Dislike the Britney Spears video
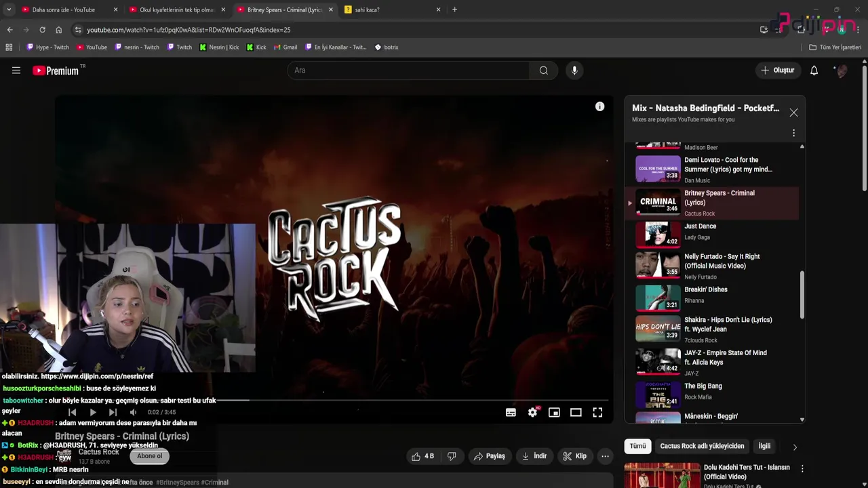This screenshot has height=488, width=868. [x=452, y=456]
